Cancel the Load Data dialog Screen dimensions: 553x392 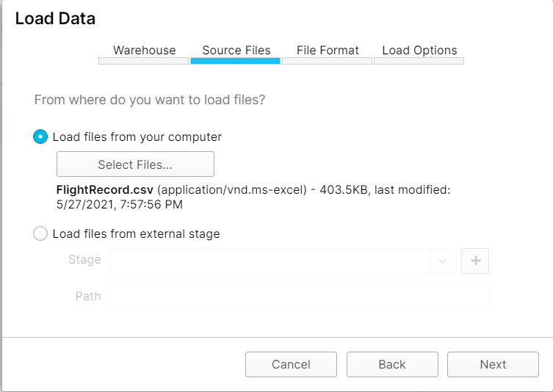coord(292,364)
